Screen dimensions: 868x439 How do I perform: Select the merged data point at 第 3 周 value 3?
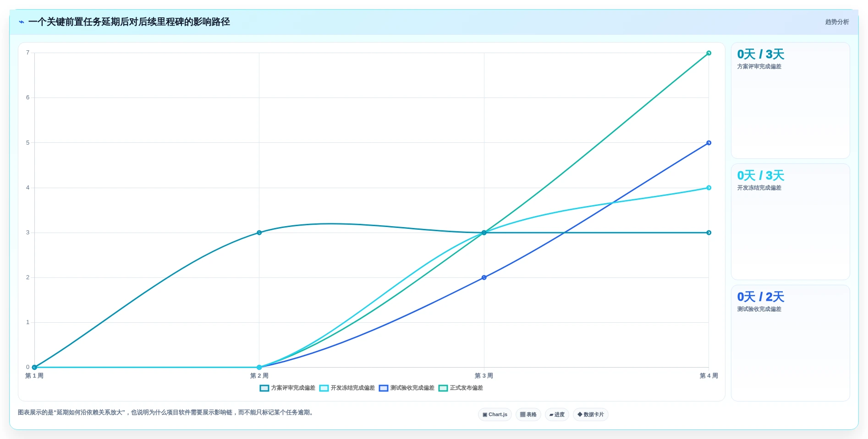[x=484, y=233]
